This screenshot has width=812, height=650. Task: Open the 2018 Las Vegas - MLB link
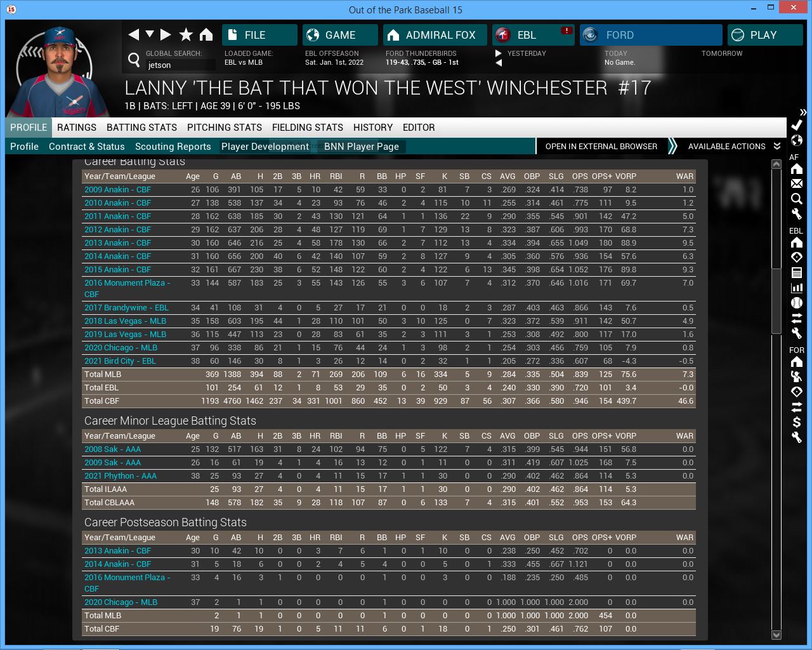[125, 321]
